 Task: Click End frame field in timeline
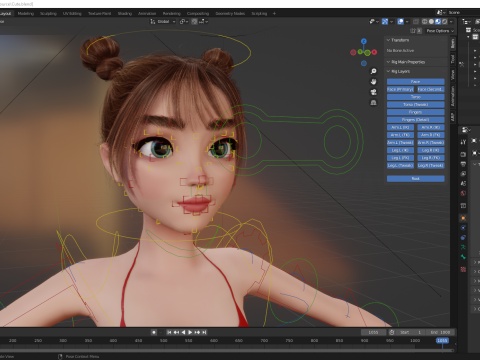pos(440,332)
